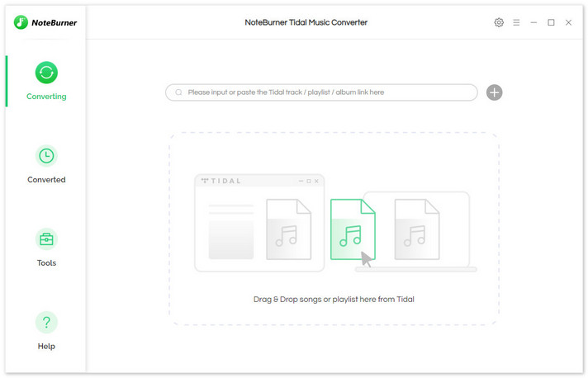Select the Converting tab label
This screenshot has width=588, height=378.
(46, 97)
